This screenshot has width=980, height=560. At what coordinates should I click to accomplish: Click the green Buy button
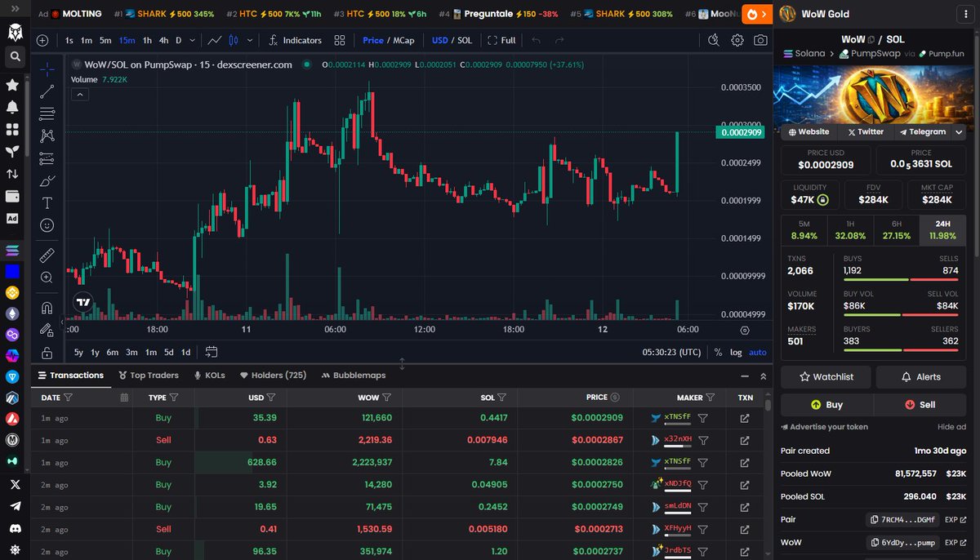826,404
